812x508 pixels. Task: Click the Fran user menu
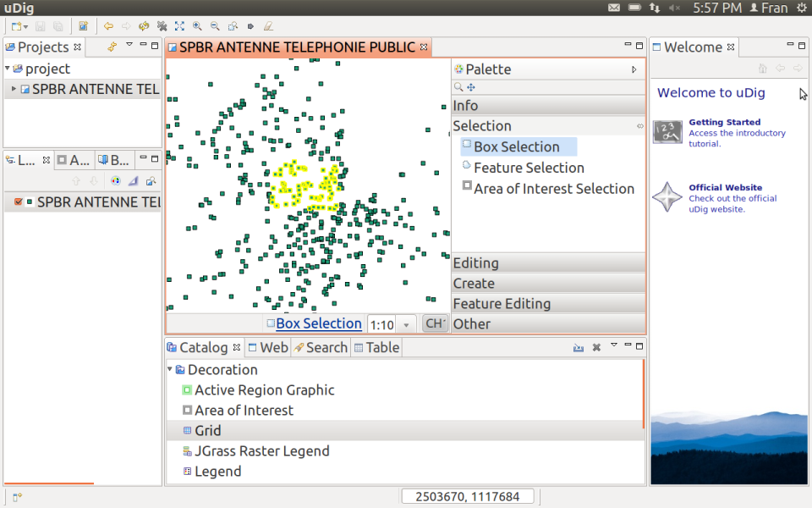tap(770, 8)
